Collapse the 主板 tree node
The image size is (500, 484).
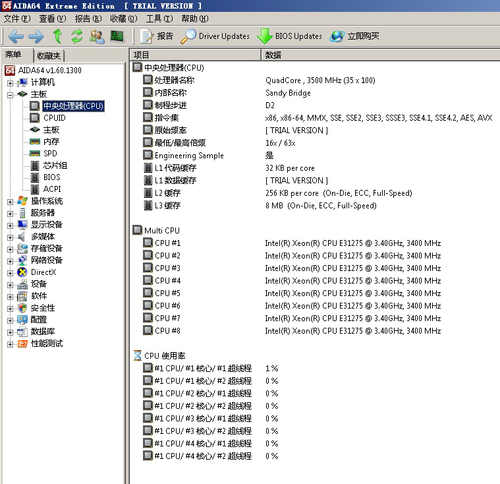[x=10, y=95]
